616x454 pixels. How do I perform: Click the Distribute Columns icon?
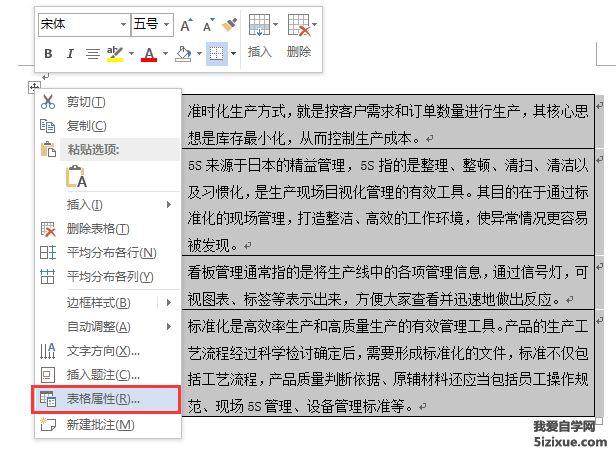tap(48, 277)
